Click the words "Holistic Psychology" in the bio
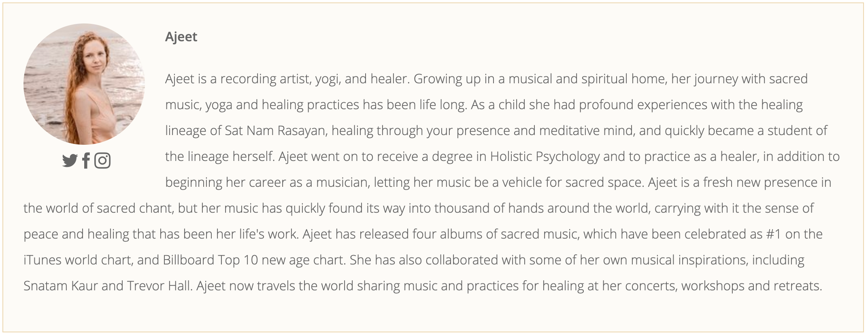868x334 pixels. click(x=545, y=156)
